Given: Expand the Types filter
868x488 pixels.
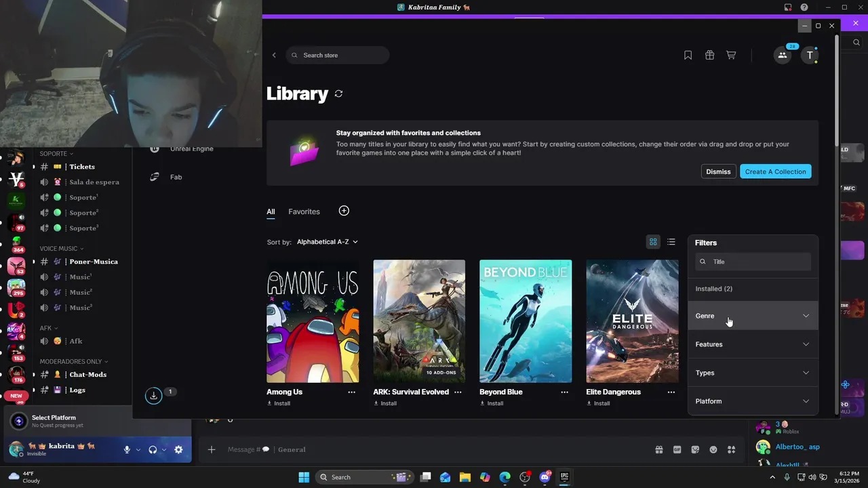Looking at the screenshot, I should click(x=753, y=373).
